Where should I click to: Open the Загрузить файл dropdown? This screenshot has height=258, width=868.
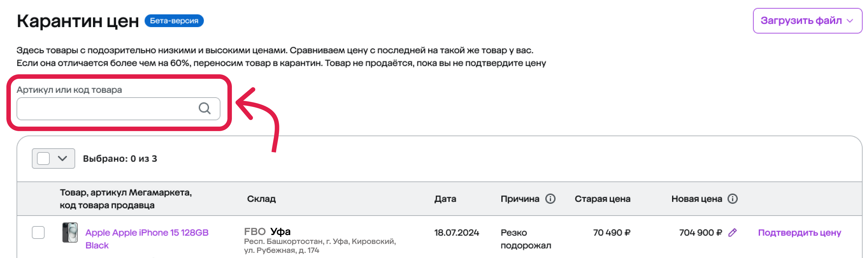[x=807, y=21]
